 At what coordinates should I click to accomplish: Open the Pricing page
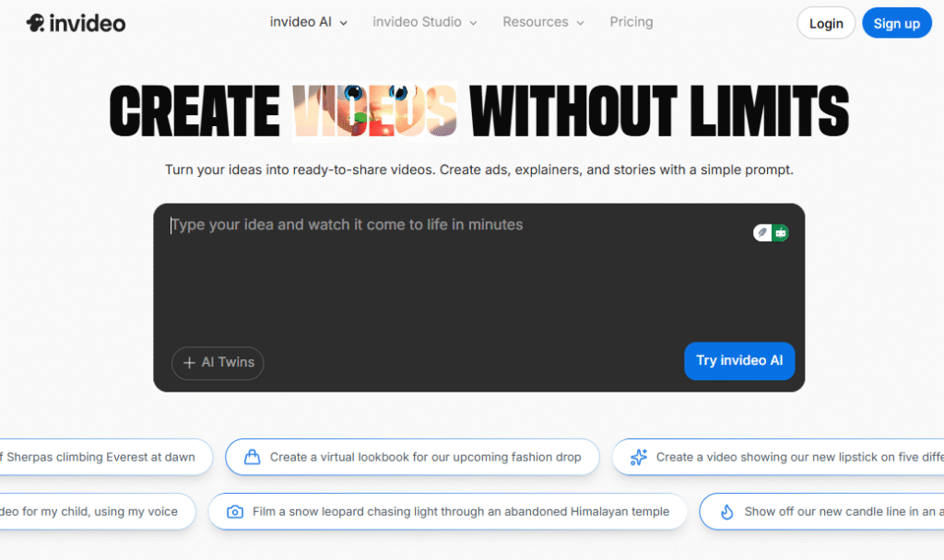point(631,22)
